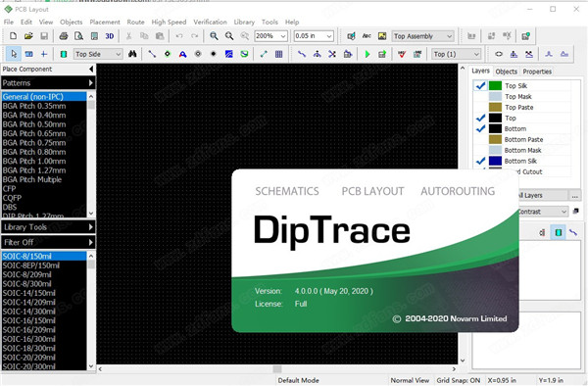The height and width of the screenshot is (386, 588).
Task: Click the Unroute cross icon
Action: (x=332, y=54)
